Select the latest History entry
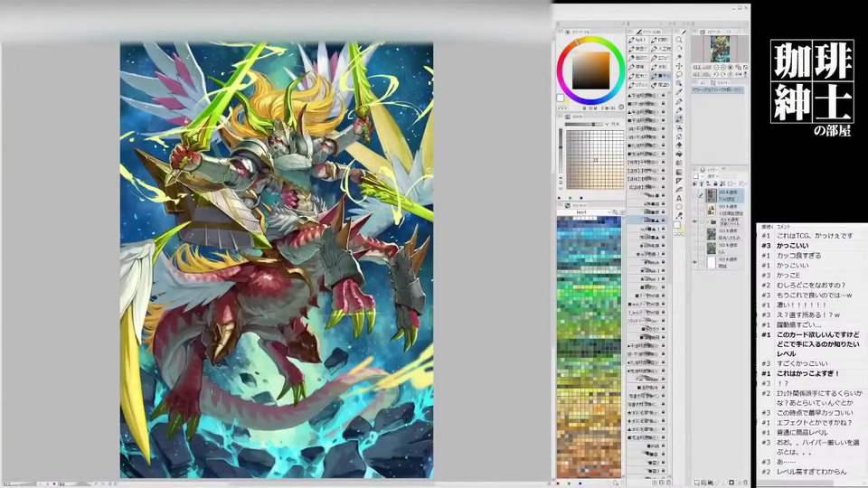868x488 pixels. pos(717,90)
